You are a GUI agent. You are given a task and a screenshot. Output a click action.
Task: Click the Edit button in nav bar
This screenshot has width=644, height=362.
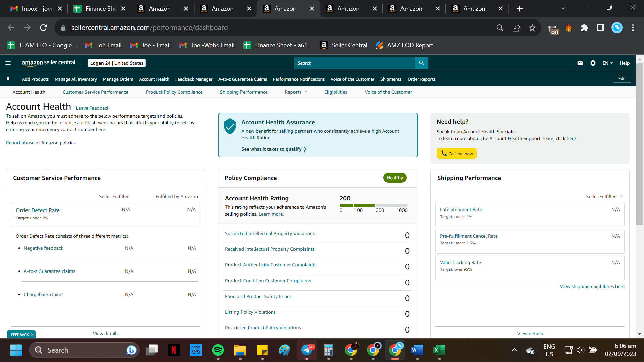tap(622, 79)
